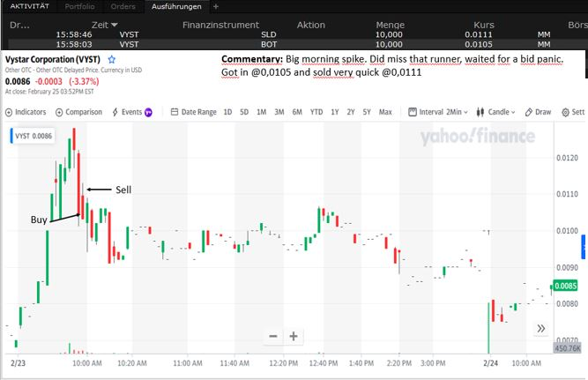The width and height of the screenshot is (588, 380).
Task: Click the double-chevron scroll-forward button
Action: (x=540, y=329)
